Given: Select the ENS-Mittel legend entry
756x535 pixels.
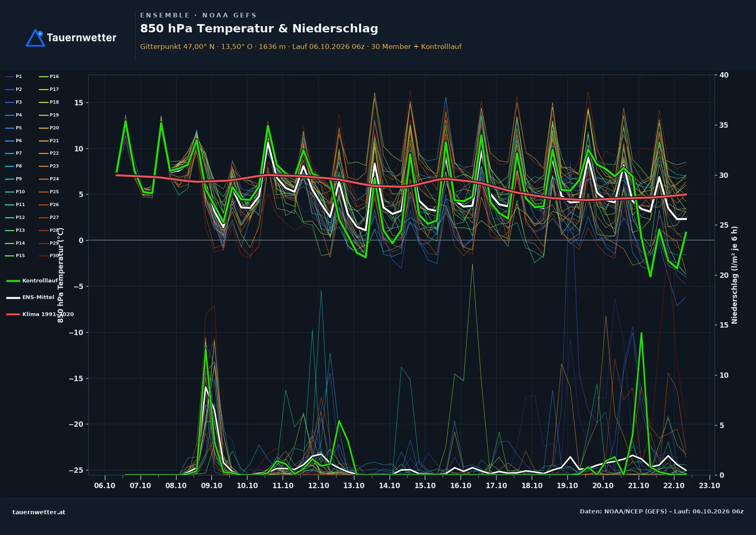Looking at the screenshot, I should pos(30,297).
